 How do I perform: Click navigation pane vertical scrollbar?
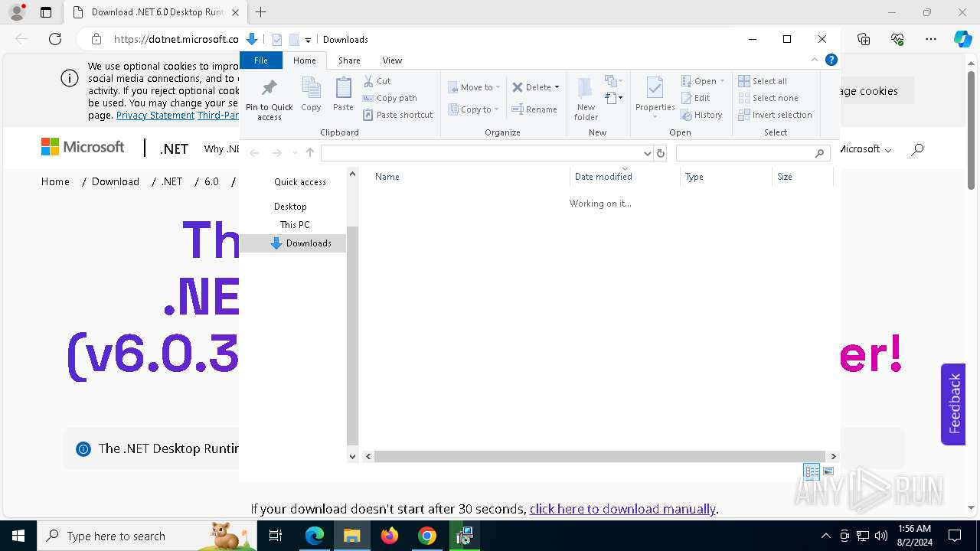point(352,336)
